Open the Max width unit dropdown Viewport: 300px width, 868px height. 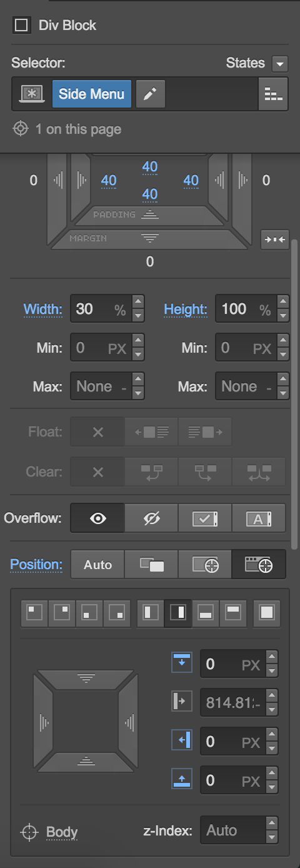123,386
